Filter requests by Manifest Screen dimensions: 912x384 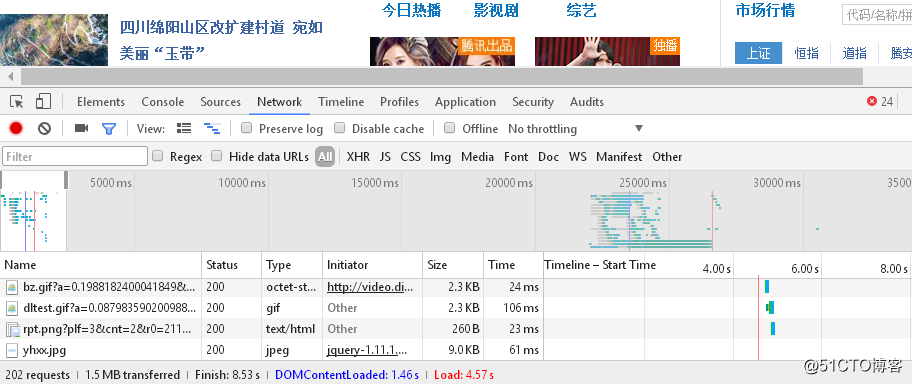(619, 157)
